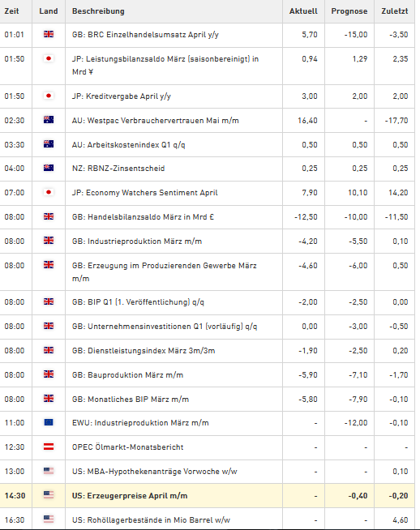Select highlighted 'US: Erzeugerpreise April m/m'
This screenshot has width=420, height=530.
click(130, 495)
